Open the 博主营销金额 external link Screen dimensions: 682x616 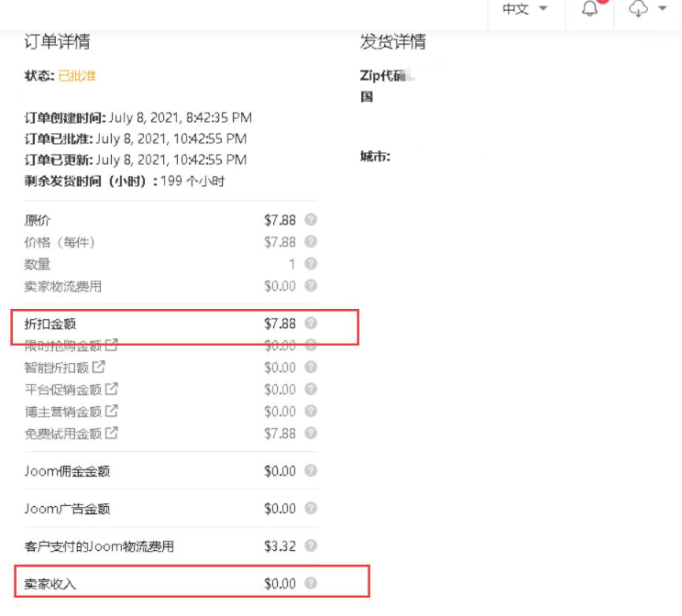tap(112, 412)
